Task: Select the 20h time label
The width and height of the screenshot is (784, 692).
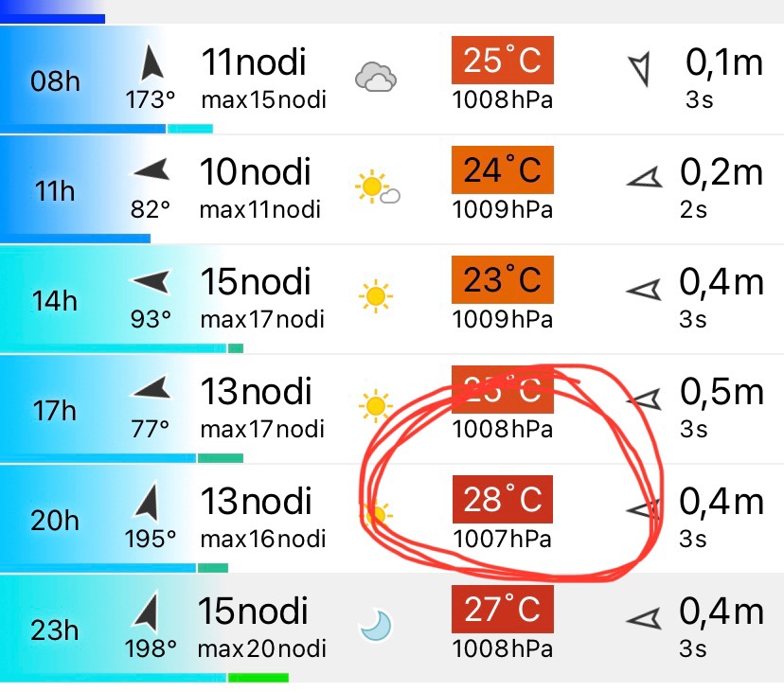Action: point(55,520)
